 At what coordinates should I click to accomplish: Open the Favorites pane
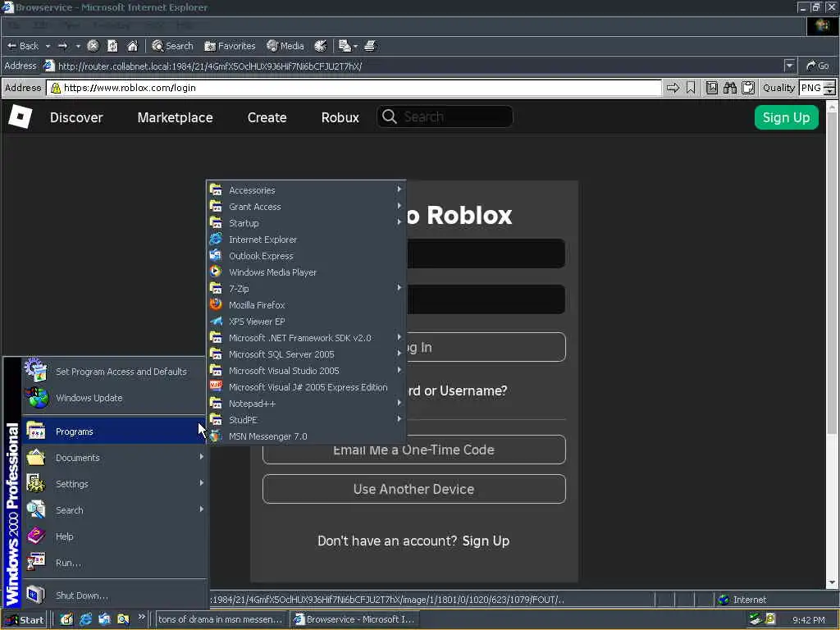click(x=230, y=46)
